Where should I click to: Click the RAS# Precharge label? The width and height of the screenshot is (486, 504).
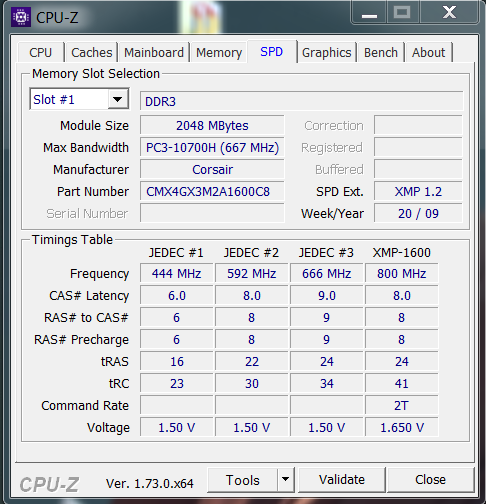point(81,339)
